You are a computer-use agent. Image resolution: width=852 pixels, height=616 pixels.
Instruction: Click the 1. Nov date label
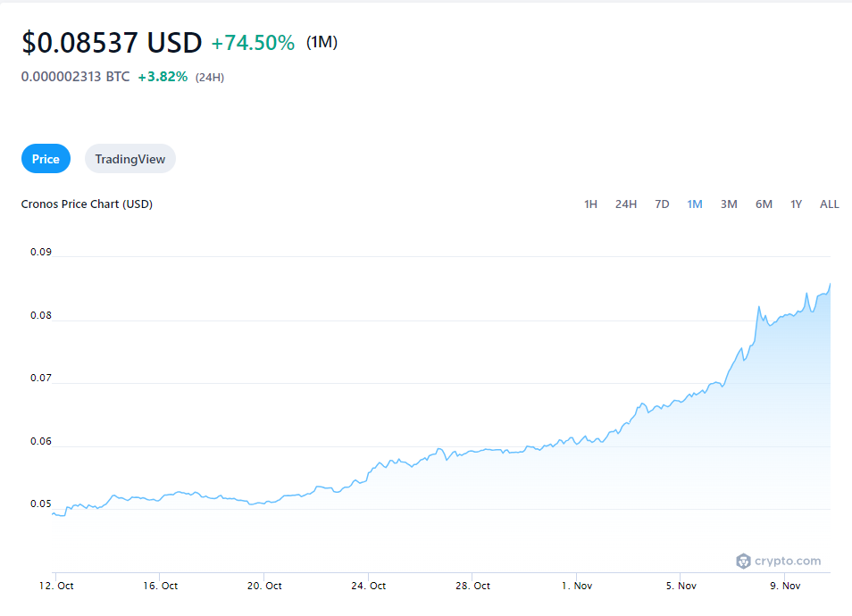click(577, 586)
